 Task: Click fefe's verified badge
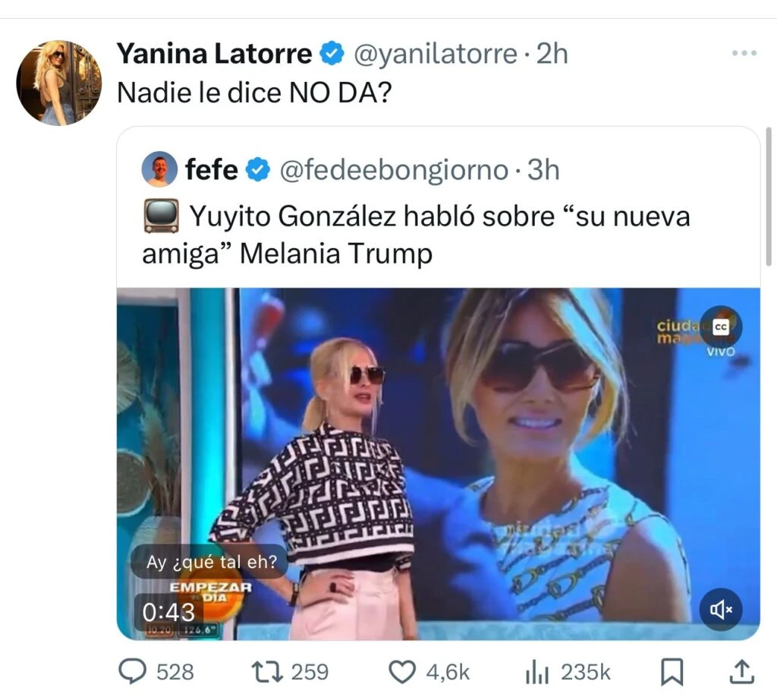click(260, 170)
